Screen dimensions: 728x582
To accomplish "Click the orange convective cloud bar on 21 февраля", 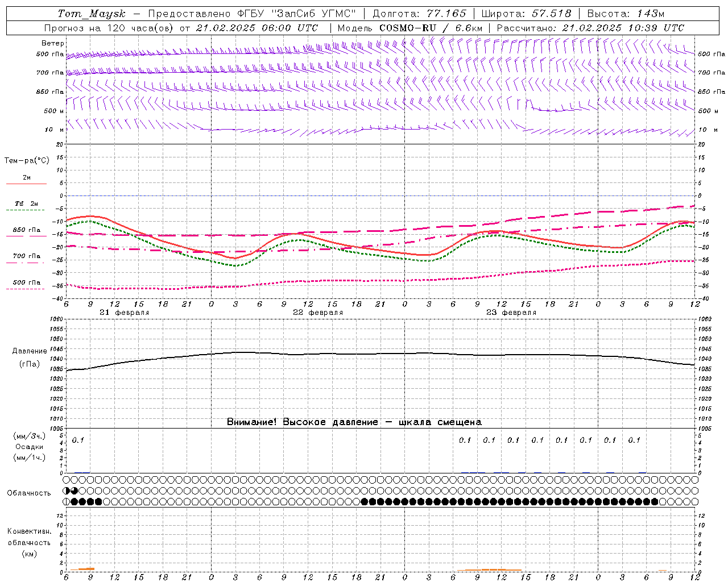I will (82, 569).
